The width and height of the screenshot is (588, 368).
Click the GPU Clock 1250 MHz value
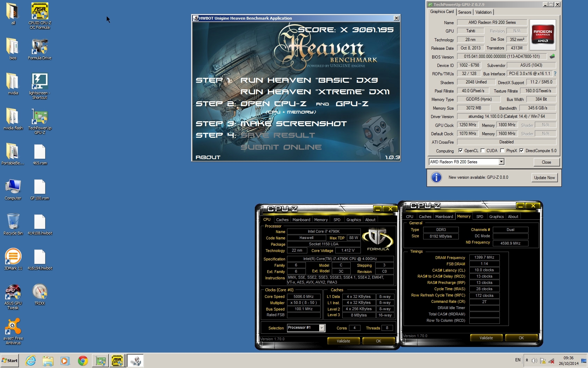pos(468,125)
